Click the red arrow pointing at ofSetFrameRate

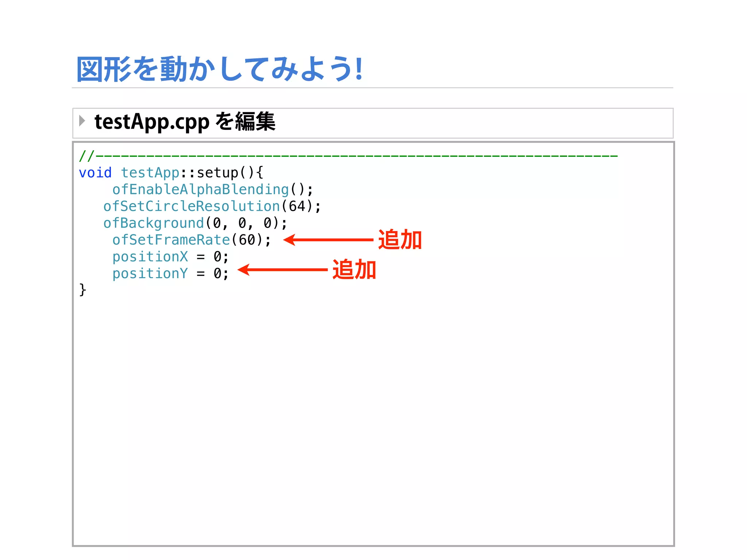pos(328,240)
